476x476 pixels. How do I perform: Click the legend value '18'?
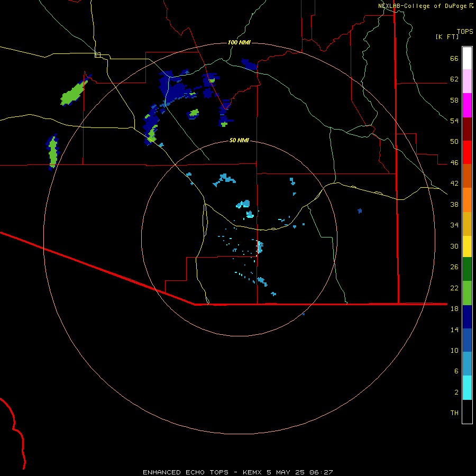(454, 308)
